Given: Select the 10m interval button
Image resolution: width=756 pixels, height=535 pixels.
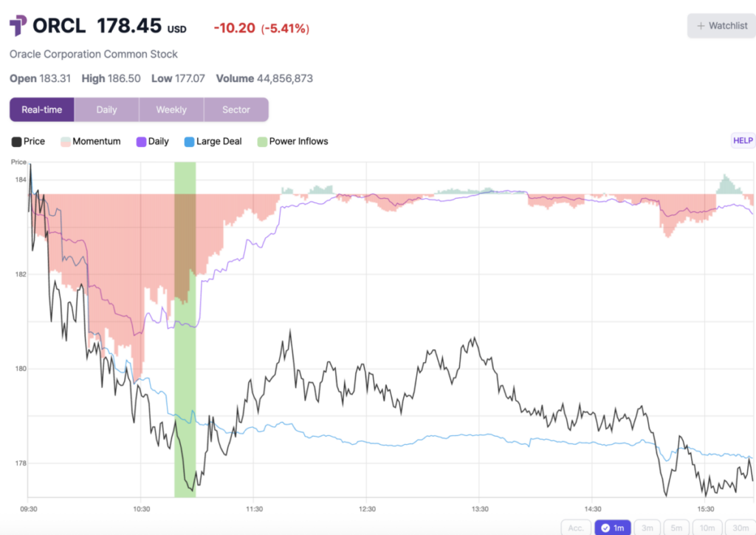Looking at the screenshot, I should coord(707,528).
